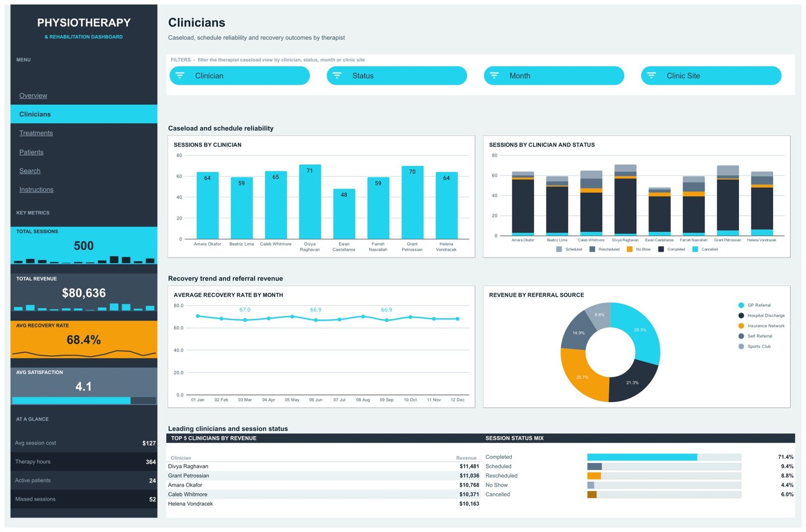The image size is (806, 532).
Task: Click the Missed sessions 52 row
Action: [84, 499]
